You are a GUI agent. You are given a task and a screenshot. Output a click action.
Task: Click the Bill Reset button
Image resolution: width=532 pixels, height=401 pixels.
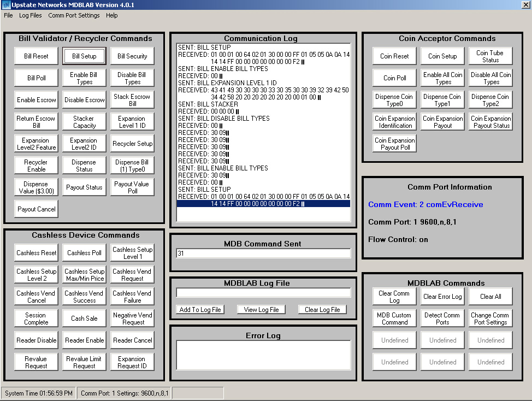coord(36,56)
